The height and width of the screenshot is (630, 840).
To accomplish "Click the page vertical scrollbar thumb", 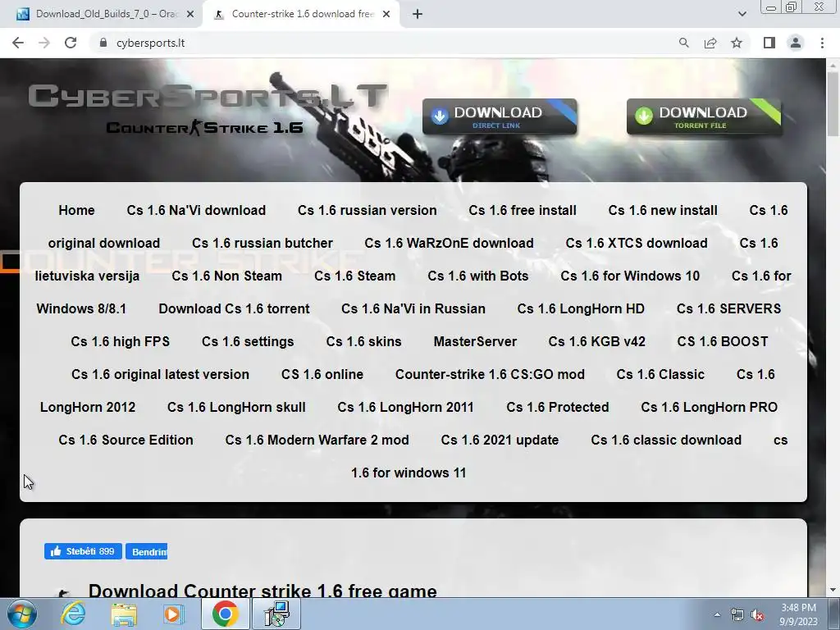I will point(833,104).
